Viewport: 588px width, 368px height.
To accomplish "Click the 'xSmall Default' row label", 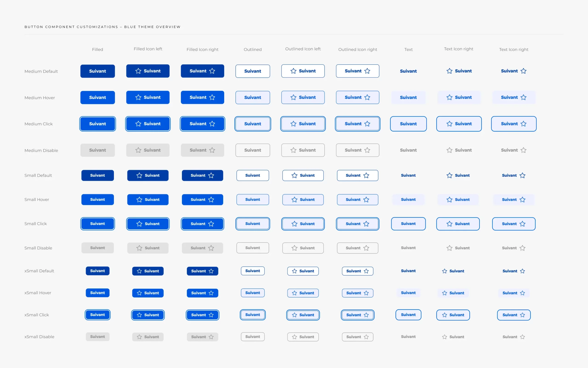I will 39,271.
